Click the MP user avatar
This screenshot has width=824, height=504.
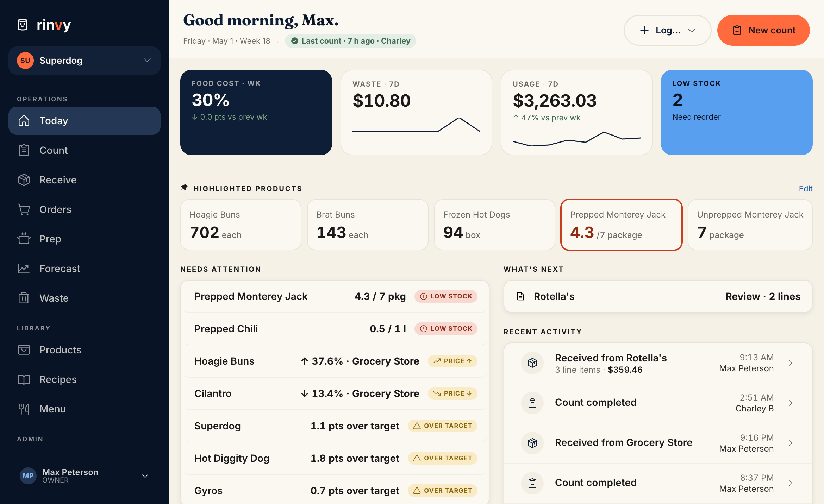28,476
